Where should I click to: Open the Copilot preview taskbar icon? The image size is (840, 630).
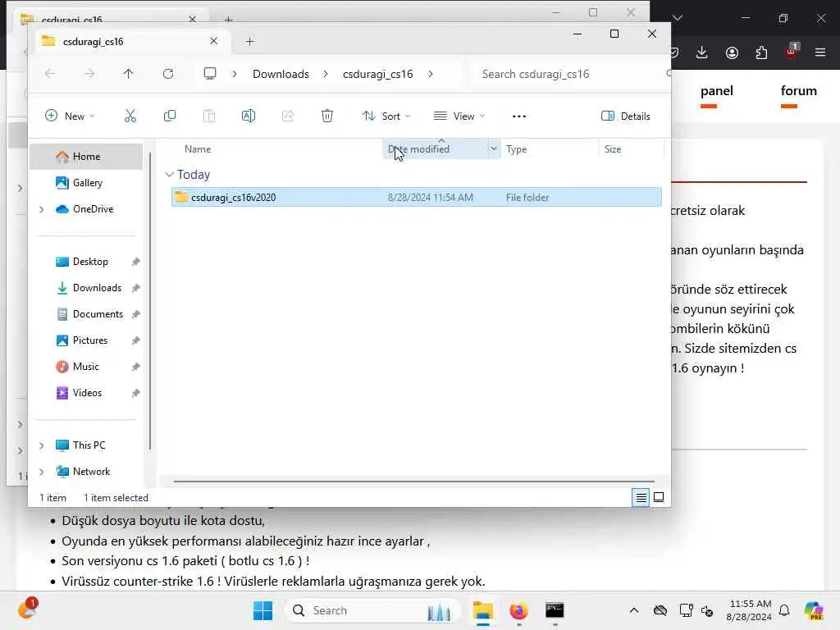[814, 610]
